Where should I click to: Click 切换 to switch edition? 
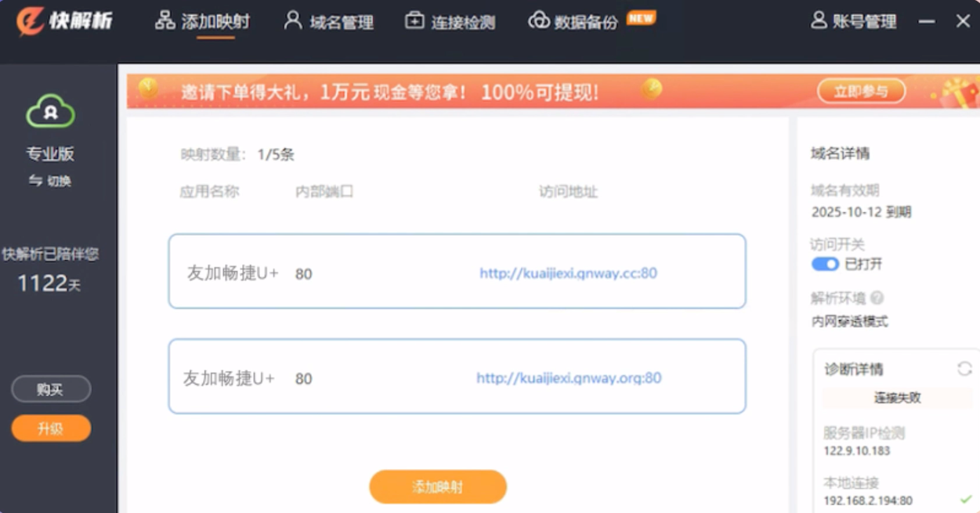point(50,181)
